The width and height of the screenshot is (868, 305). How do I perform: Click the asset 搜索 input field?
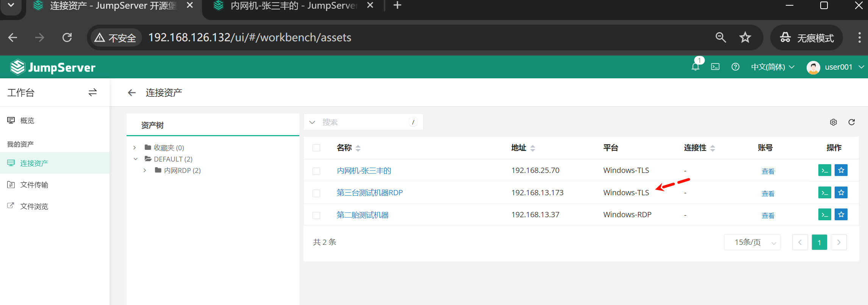pos(364,122)
